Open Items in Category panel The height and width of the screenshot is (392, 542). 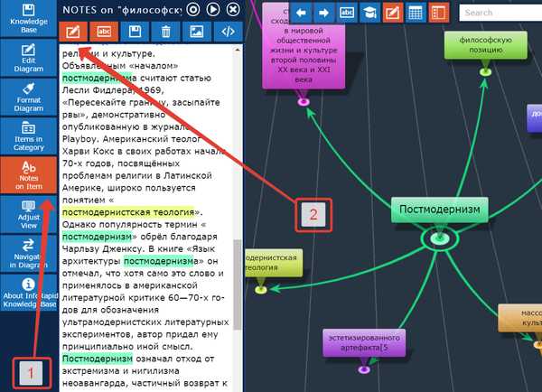point(29,135)
